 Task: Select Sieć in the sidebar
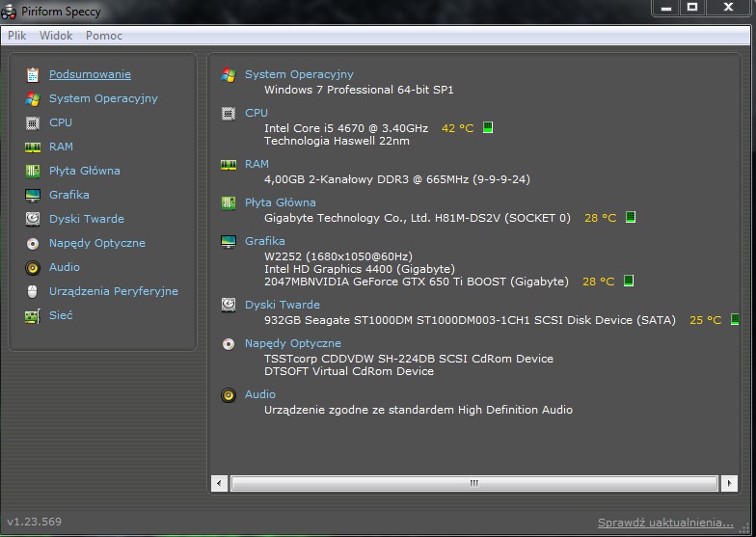(61, 315)
